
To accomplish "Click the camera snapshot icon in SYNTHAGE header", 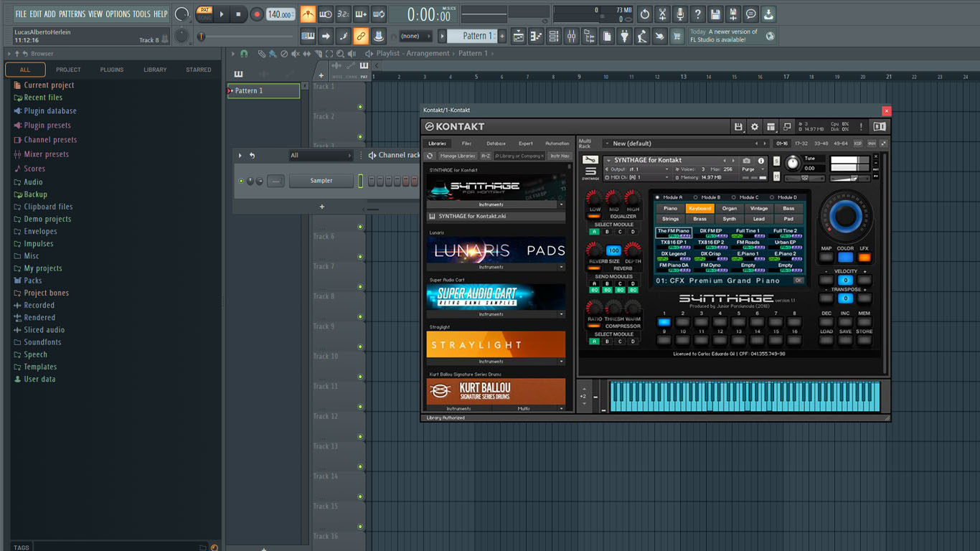I will (747, 161).
